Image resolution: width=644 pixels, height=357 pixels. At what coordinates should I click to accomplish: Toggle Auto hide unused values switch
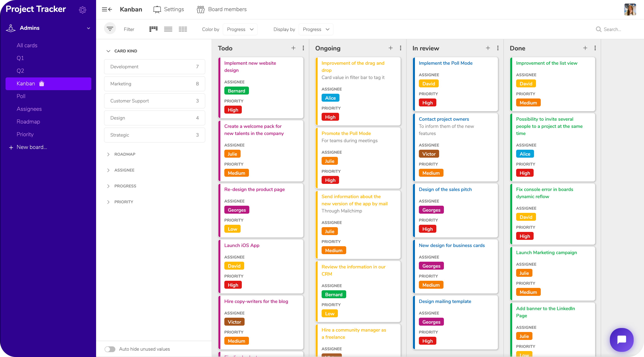pos(110,349)
